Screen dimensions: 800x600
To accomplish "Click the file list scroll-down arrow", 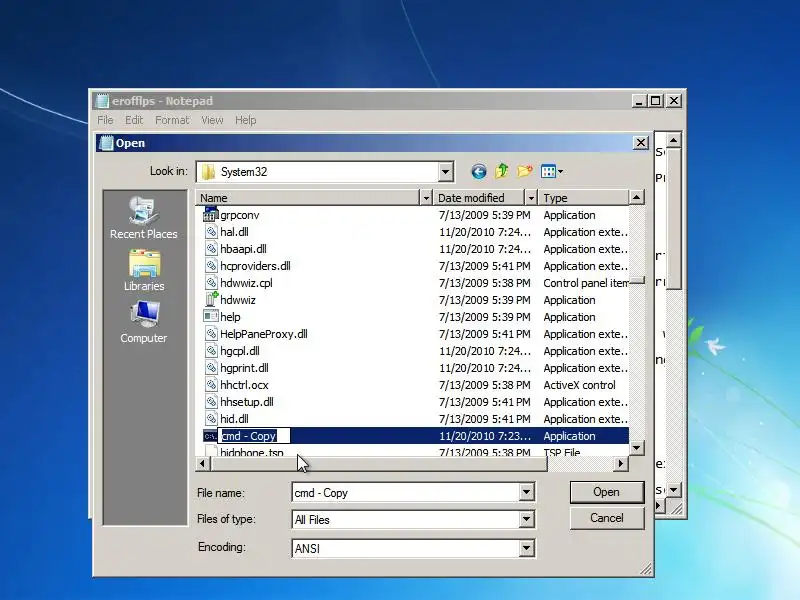I will [x=637, y=448].
